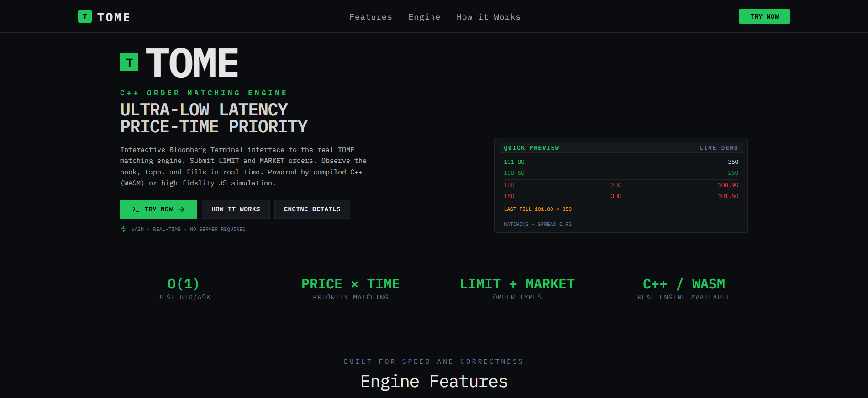
Task: Click the REAL-TIME text under buttons
Action: [167, 229]
